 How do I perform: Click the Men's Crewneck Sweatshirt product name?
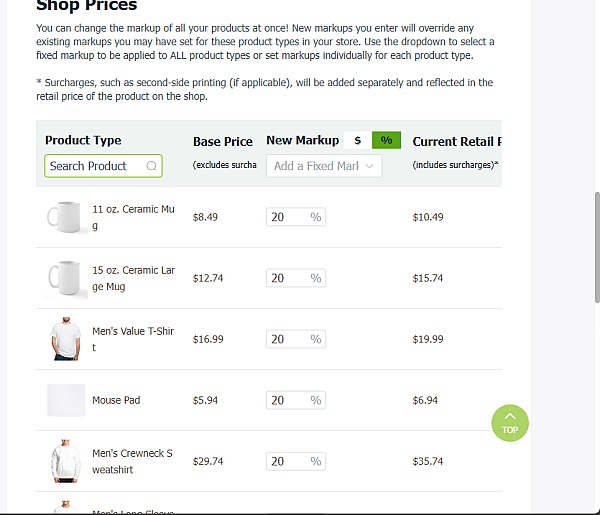[132, 461]
